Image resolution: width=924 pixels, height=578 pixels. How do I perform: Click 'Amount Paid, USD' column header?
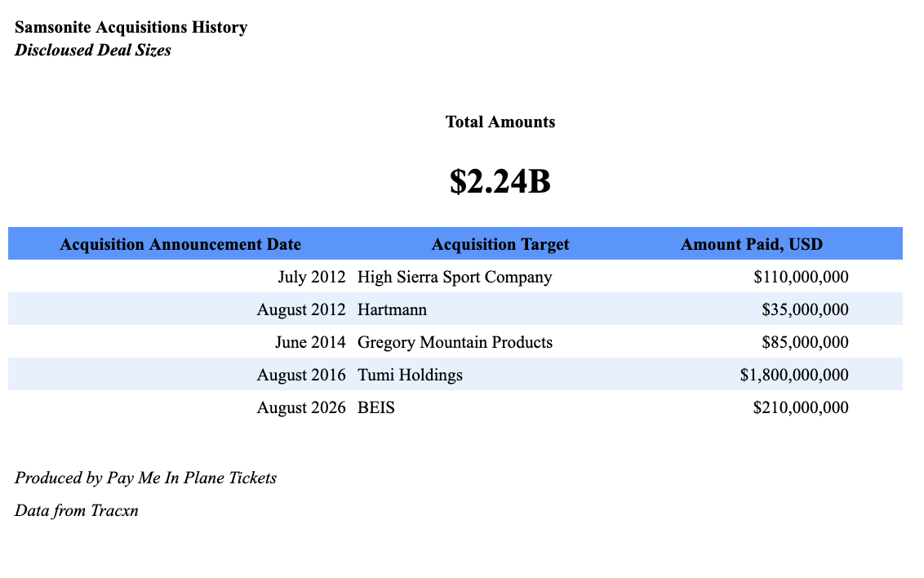(x=751, y=244)
